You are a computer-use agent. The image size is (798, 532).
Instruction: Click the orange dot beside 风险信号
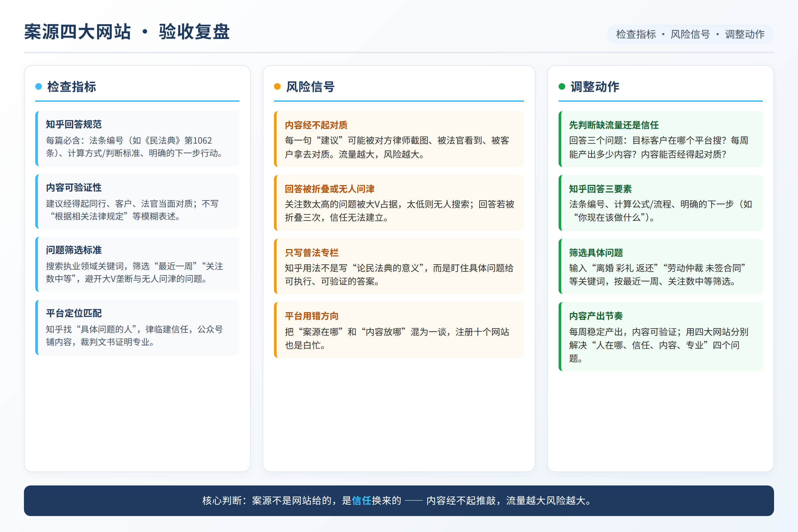277,86
